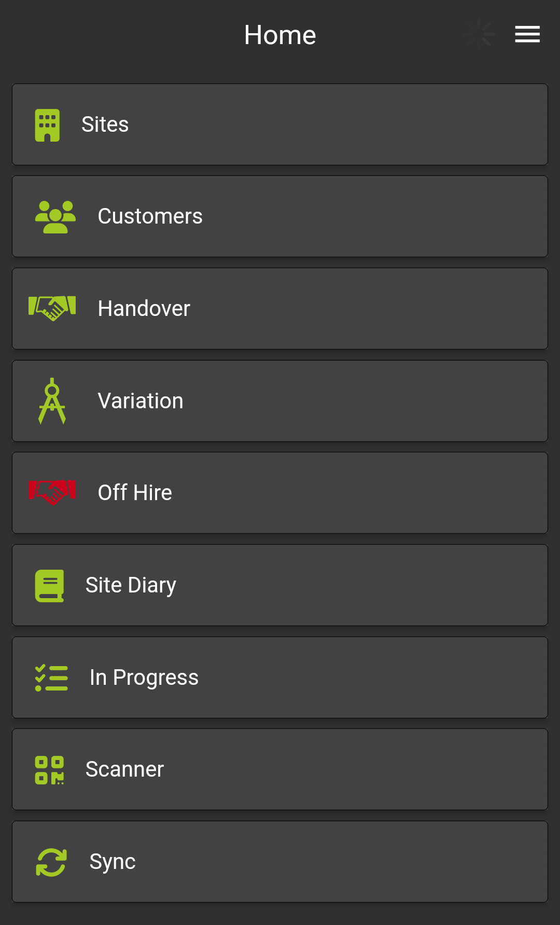Open the hamburger menu
560x925 pixels.
pyautogui.click(x=527, y=34)
